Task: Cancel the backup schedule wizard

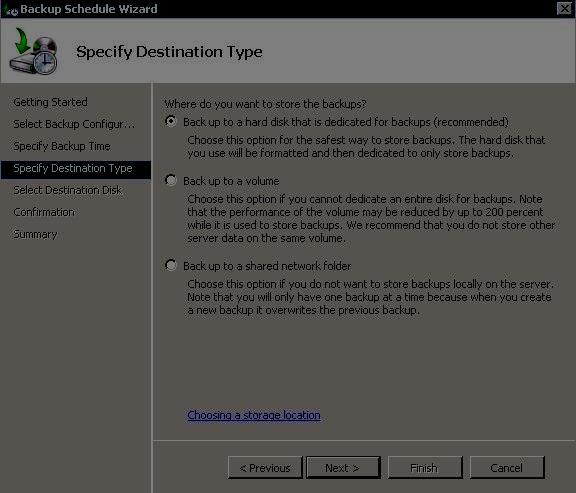Action: coord(507,468)
